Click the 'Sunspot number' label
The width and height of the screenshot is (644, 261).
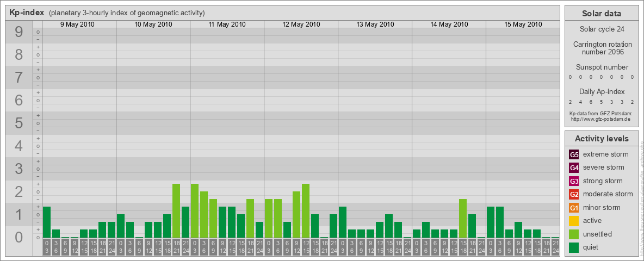tap(602, 67)
